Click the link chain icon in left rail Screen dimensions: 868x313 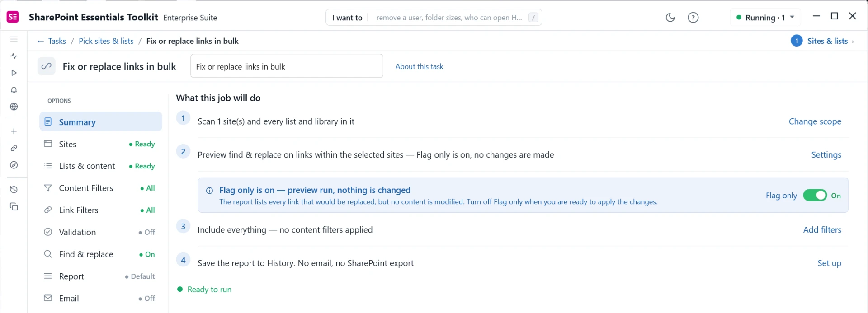[14, 148]
